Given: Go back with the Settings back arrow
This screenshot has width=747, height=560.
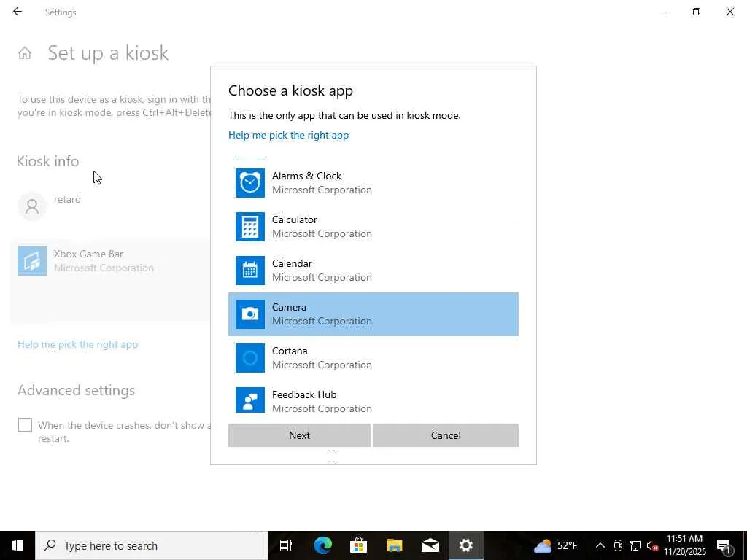Looking at the screenshot, I should click(x=18, y=12).
